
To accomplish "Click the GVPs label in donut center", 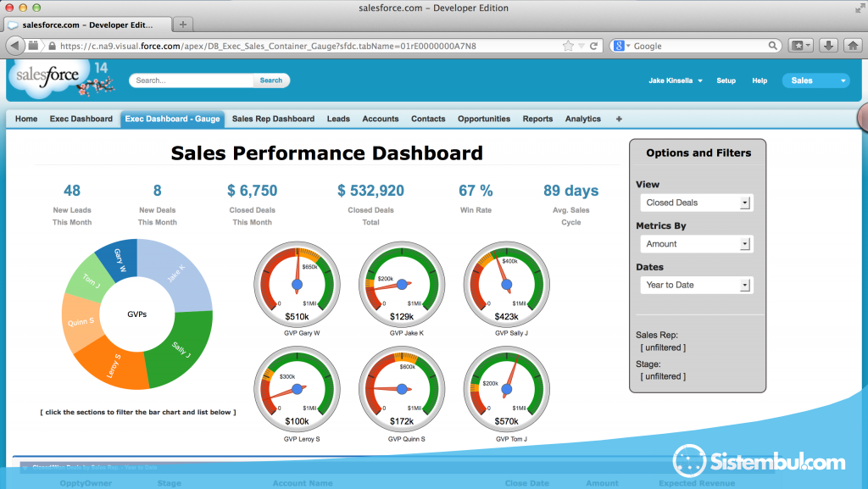I will pyautogui.click(x=137, y=314).
